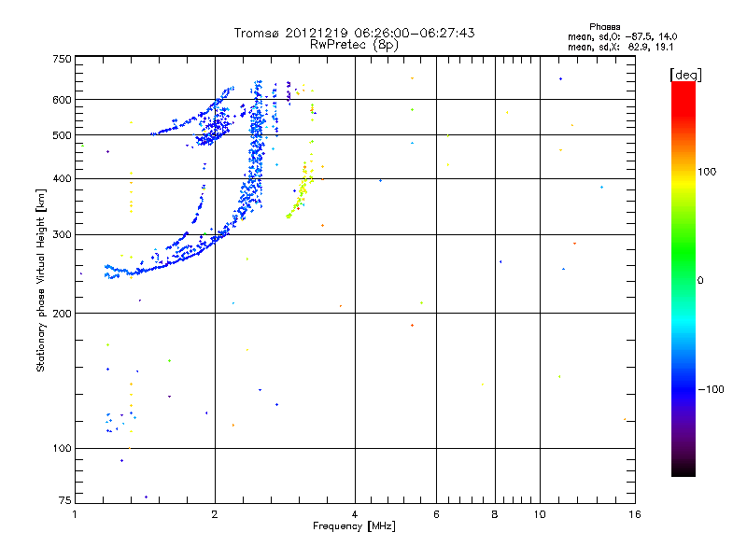747x560 pixels.
Task: Click the [deg] colorbar unit label
Action: (685, 75)
